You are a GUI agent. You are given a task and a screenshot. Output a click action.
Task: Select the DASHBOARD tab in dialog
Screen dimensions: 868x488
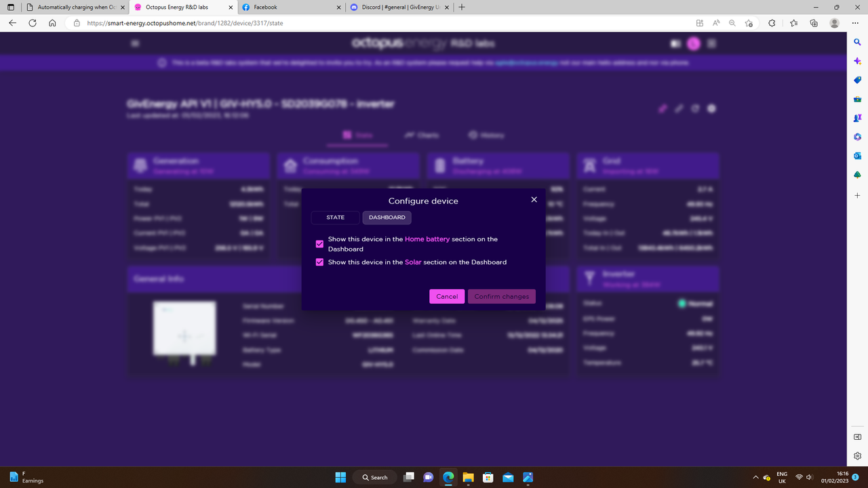[387, 218]
